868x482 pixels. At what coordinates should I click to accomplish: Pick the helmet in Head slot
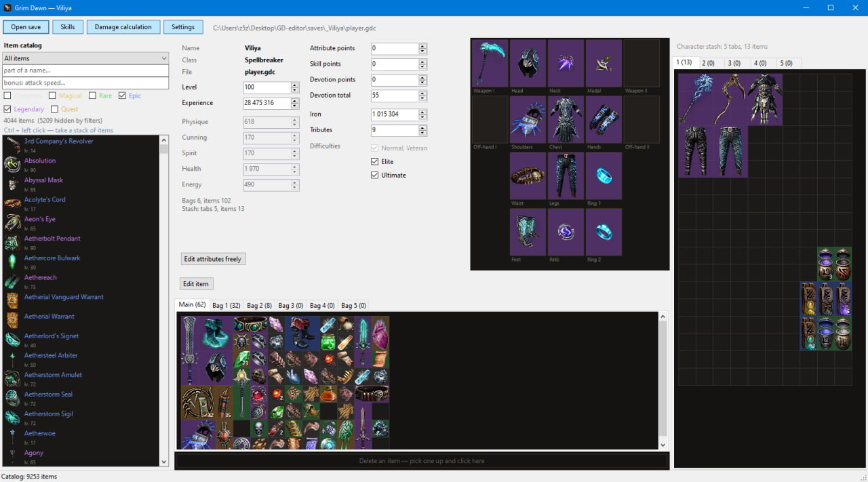(528, 63)
